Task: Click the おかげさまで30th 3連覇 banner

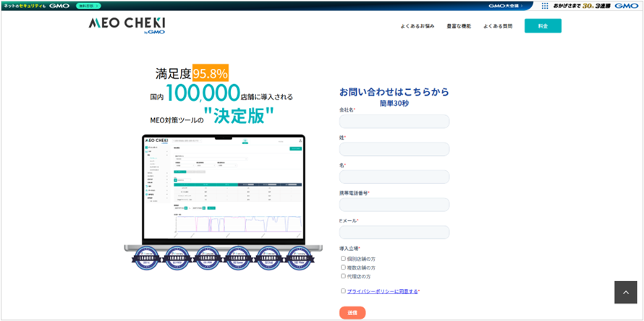Action: click(582, 6)
